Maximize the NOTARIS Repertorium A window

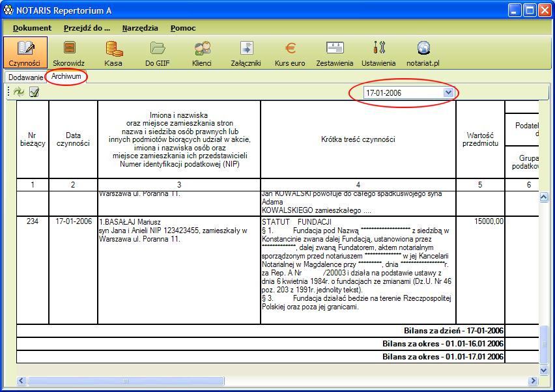pos(530,10)
